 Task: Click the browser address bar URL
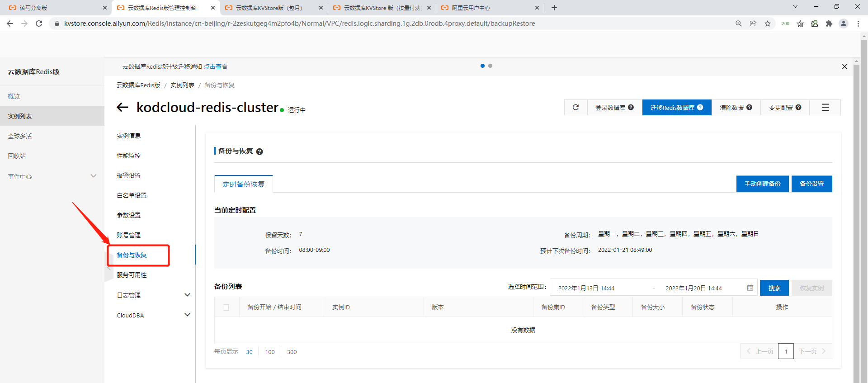pyautogui.click(x=299, y=24)
